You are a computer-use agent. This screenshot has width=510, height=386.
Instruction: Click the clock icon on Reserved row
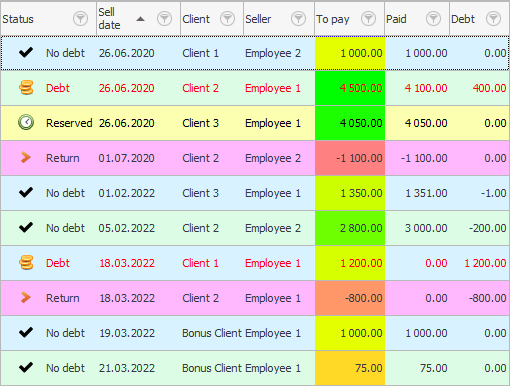pyautogui.click(x=26, y=122)
